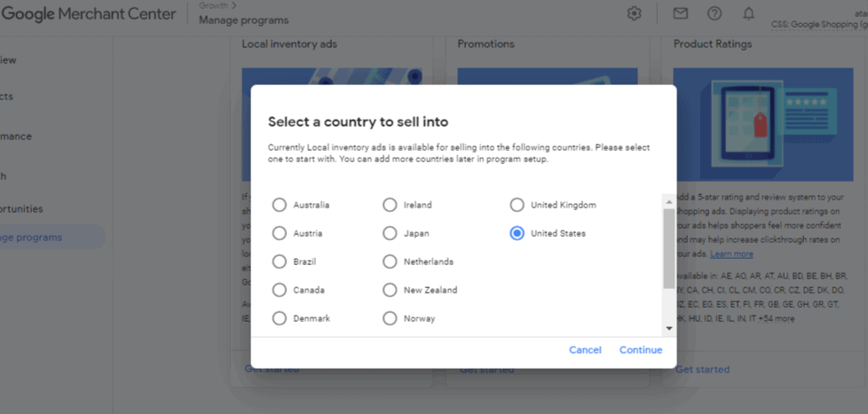Screen dimensions: 868x414
Task: Select the Japan radio button
Action: point(391,234)
